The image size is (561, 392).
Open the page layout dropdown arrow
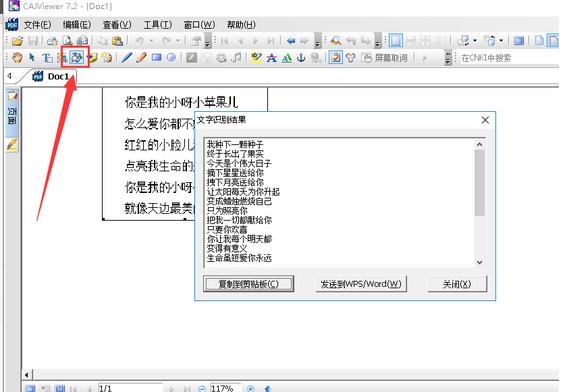coord(501,41)
